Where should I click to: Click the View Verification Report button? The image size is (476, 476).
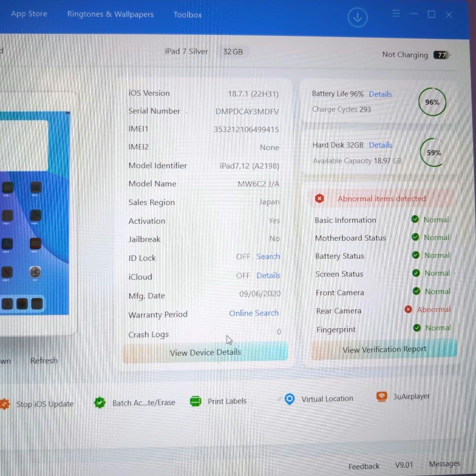point(384,349)
